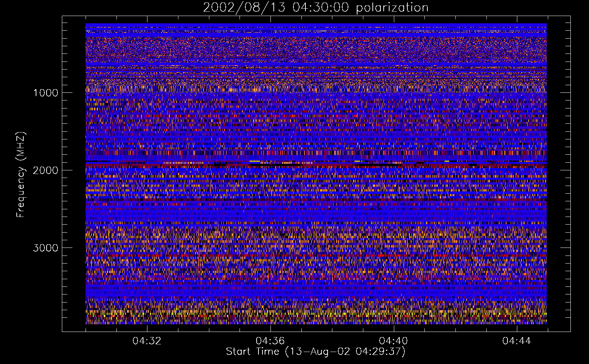
Task: Click the '04:36' time tick label
Action: 270,341
